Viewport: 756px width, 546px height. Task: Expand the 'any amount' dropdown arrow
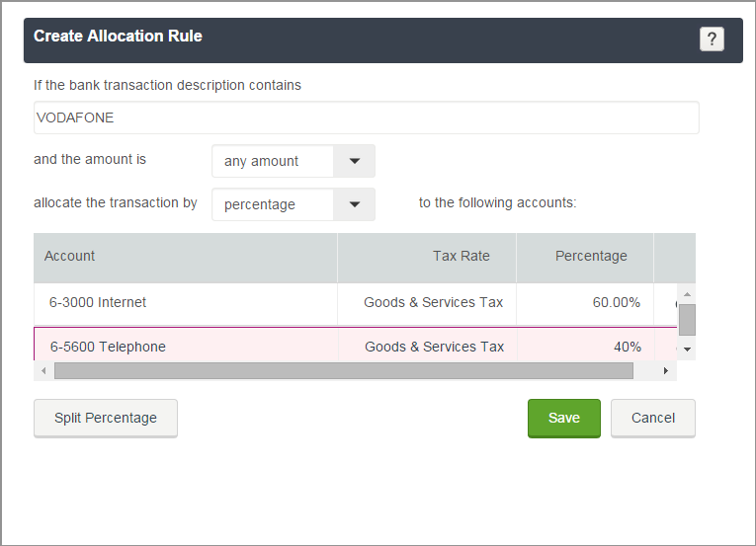click(355, 161)
